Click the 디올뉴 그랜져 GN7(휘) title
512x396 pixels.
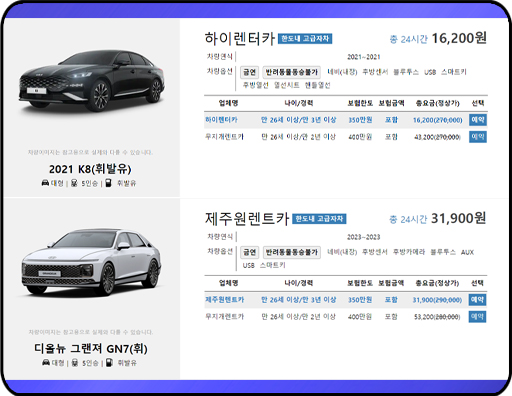(x=91, y=349)
